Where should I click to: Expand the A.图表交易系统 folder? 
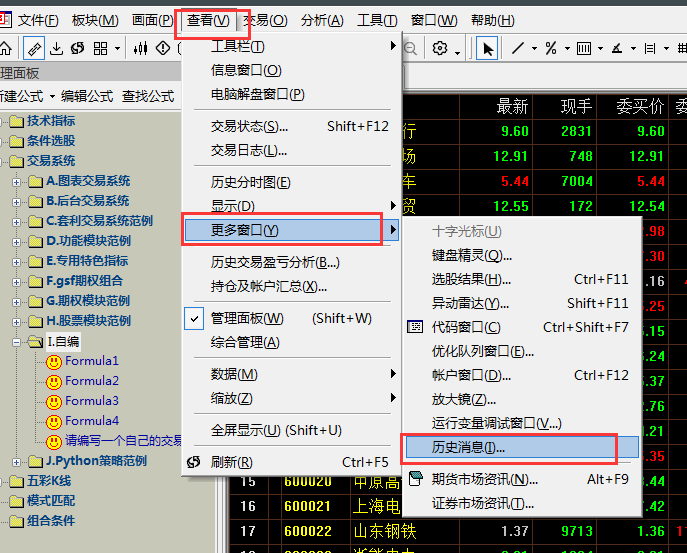pos(17,181)
